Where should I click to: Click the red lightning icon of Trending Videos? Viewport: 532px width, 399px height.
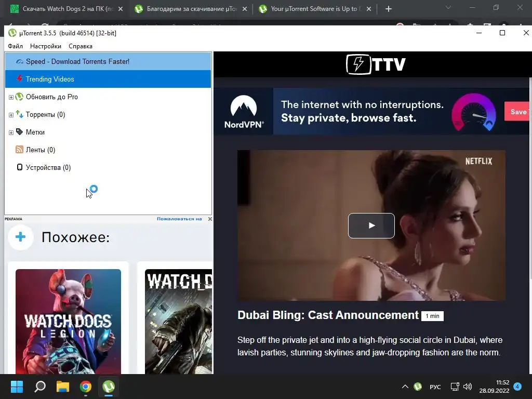tap(20, 79)
